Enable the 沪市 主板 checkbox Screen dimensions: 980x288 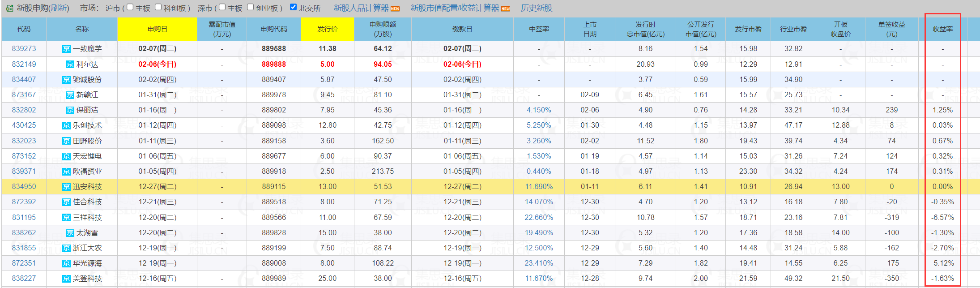(x=130, y=7)
